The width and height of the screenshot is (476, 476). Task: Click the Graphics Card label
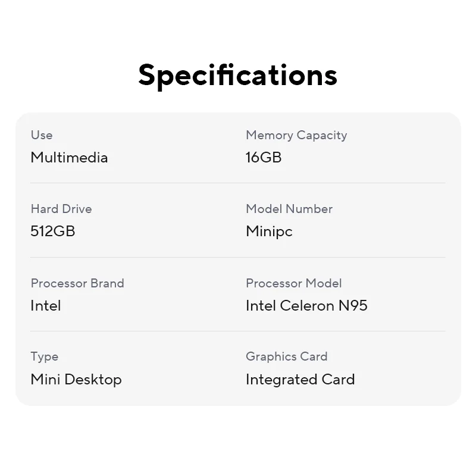[286, 356]
